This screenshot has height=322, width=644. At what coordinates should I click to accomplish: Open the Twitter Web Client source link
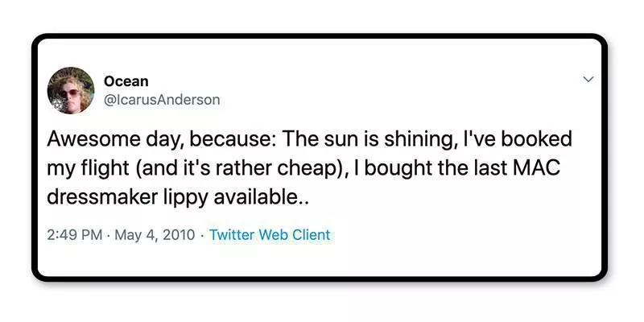tap(270, 235)
